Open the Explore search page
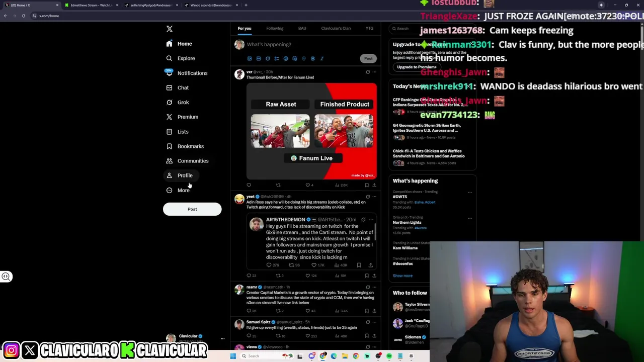Screen dimensions: 644x362 [x=181, y=58]
